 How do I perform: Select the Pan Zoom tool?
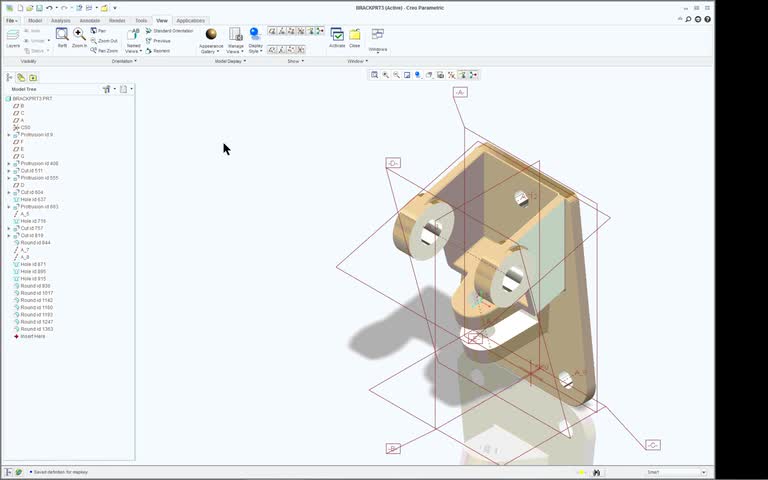(x=104, y=50)
